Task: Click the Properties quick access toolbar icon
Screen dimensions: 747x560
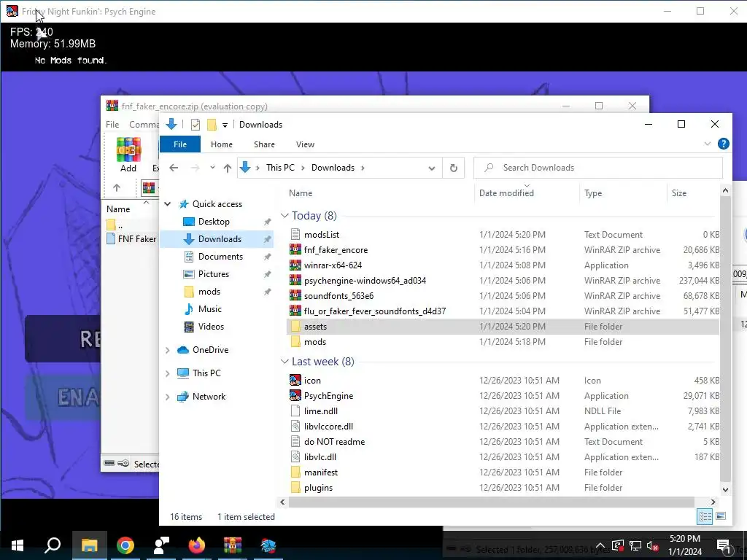Action: [x=196, y=125]
